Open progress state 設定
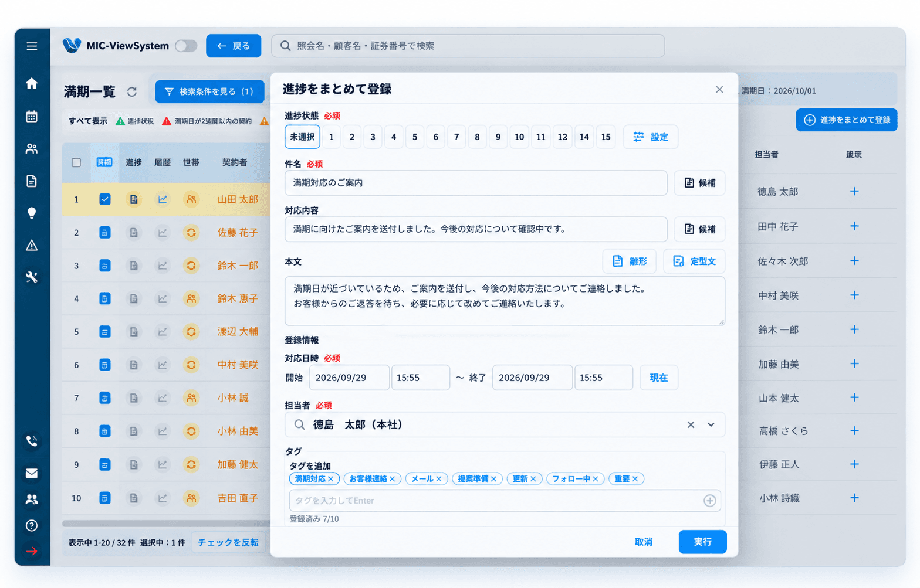Image resolution: width=920 pixels, height=588 pixels. (x=651, y=137)
